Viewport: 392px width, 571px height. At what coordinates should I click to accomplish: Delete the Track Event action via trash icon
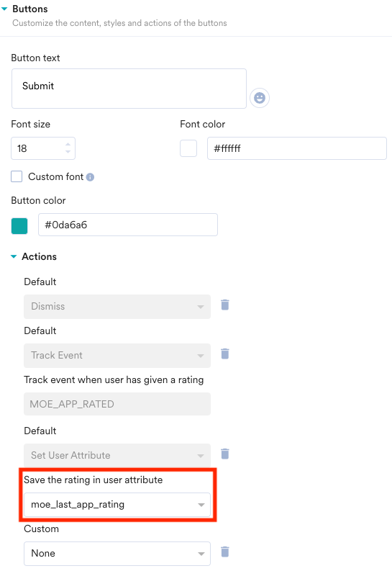225,354
